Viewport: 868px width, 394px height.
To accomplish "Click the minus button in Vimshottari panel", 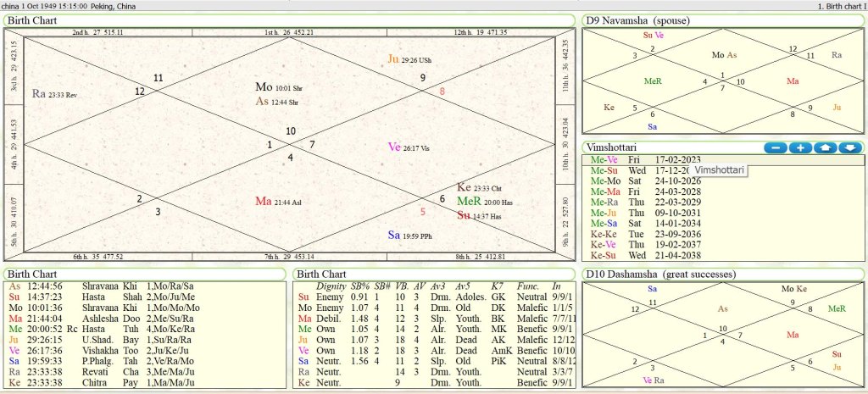I will pyautogui.click(x=775, y=147).
